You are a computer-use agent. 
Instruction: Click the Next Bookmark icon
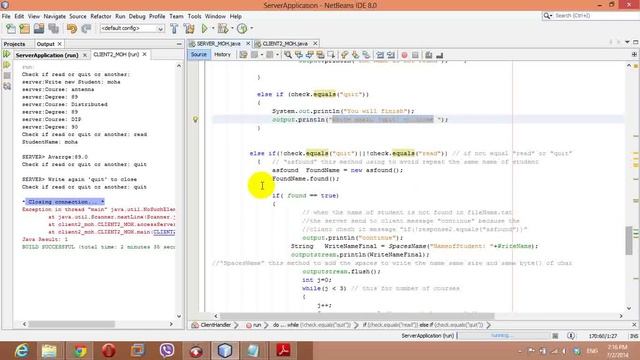point(356,55)
